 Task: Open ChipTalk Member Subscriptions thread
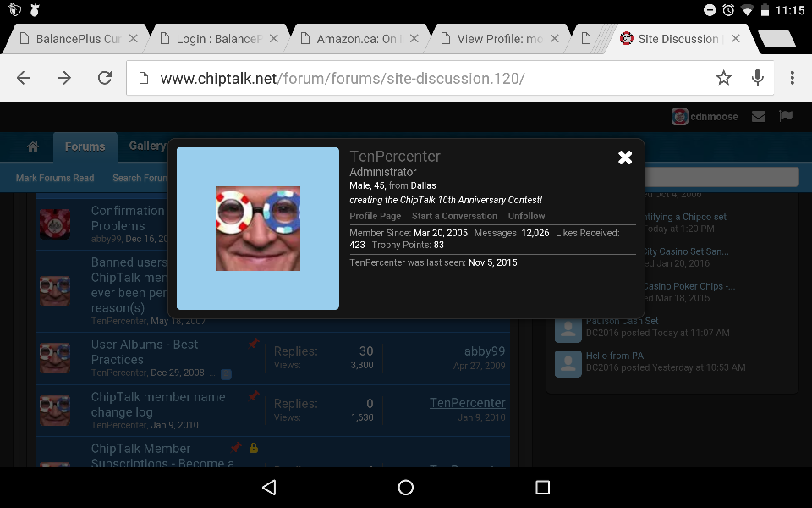pos(162,456)
